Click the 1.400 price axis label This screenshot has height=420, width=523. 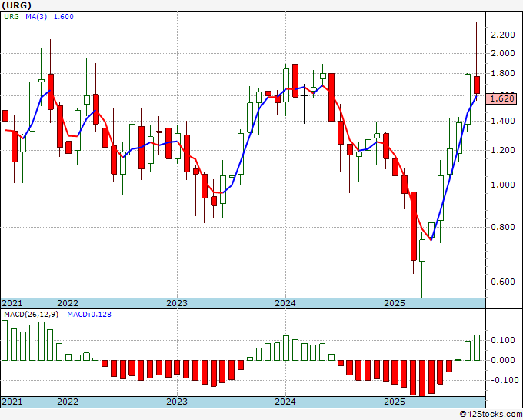[503, 121]
